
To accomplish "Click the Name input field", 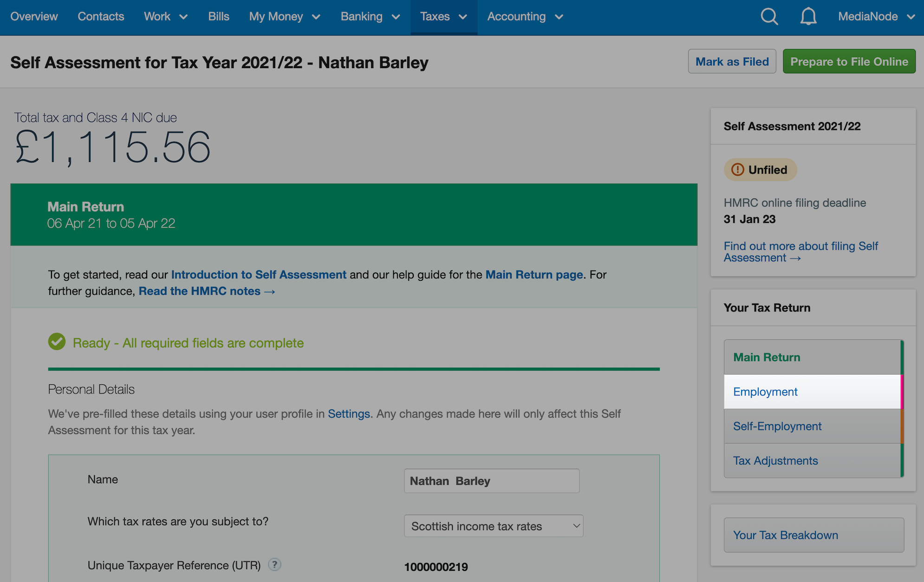I will point(491,481).
